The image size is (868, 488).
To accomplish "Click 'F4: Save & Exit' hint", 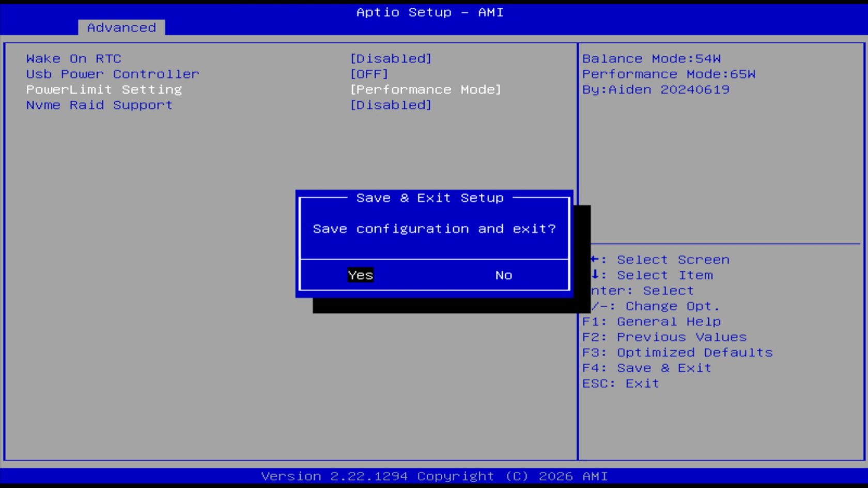I will pos(647,368).
